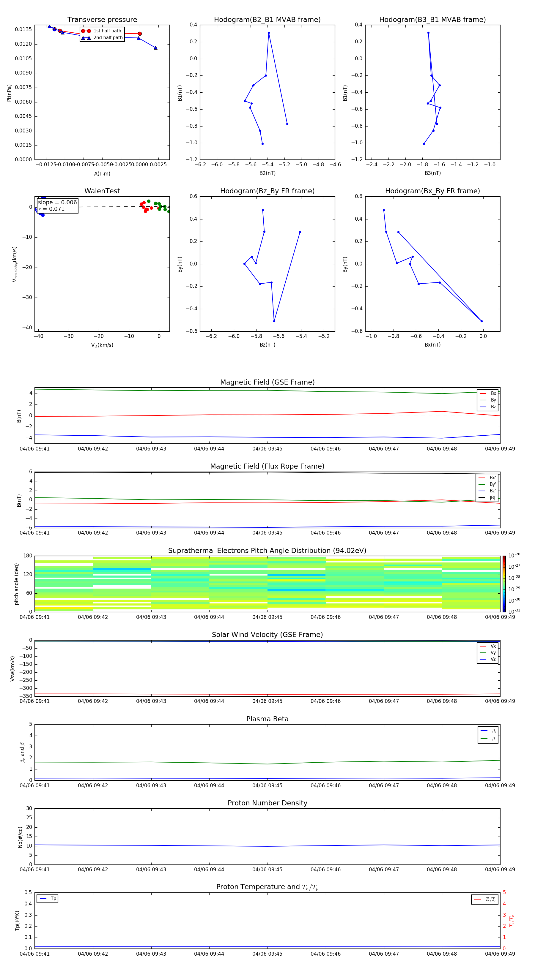Select the By entry in GSE magnetic field legend
The height and width of the screenshot is (980, 535).
(x=488, y=400)
